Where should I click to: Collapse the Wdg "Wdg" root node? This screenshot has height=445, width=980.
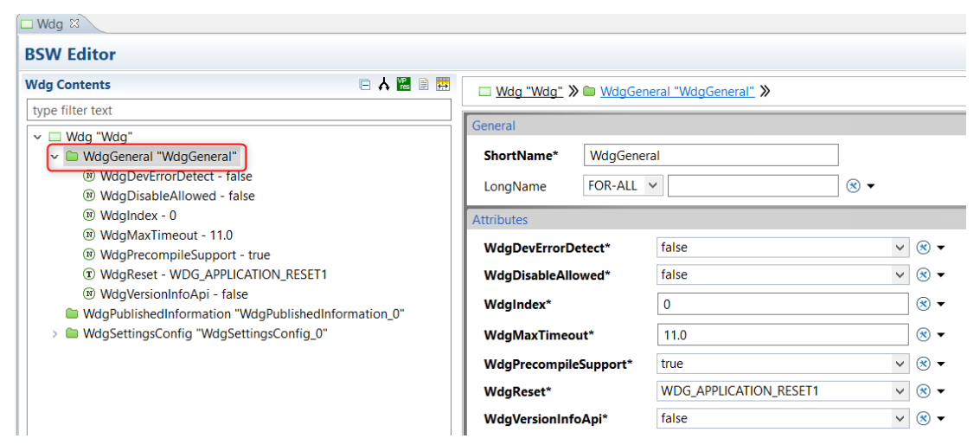click(x=37, y=137)
